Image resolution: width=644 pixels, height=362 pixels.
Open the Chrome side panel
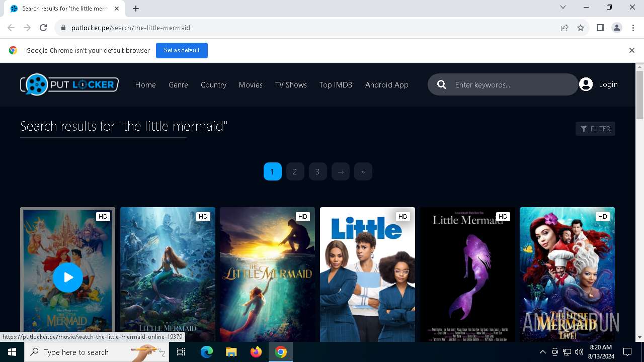point(600,28)
